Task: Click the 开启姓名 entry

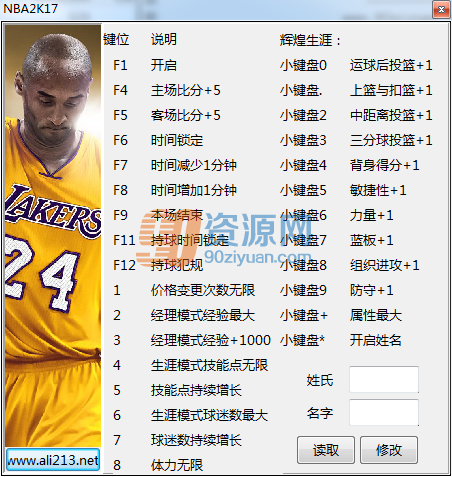Action: [376, 340]
